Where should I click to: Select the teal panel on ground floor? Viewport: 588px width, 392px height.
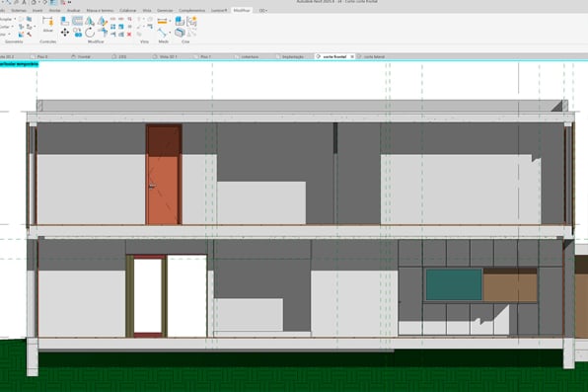454,284
